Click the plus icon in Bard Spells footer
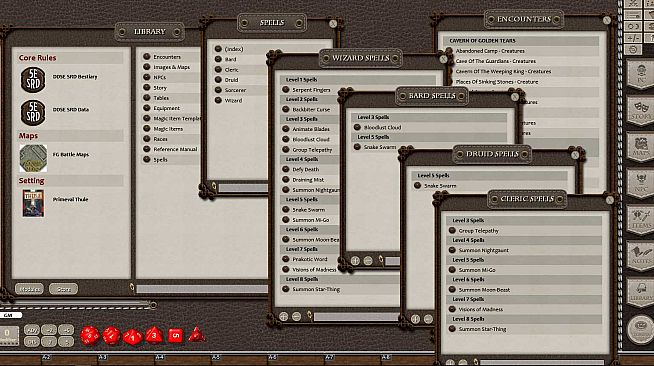Screen dimensions: 654x366 click(x=355, y=261)
